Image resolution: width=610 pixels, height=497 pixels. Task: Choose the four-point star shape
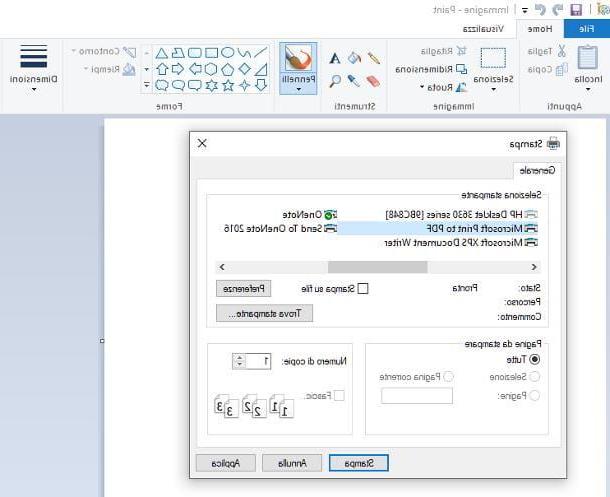tap(244, 85)
